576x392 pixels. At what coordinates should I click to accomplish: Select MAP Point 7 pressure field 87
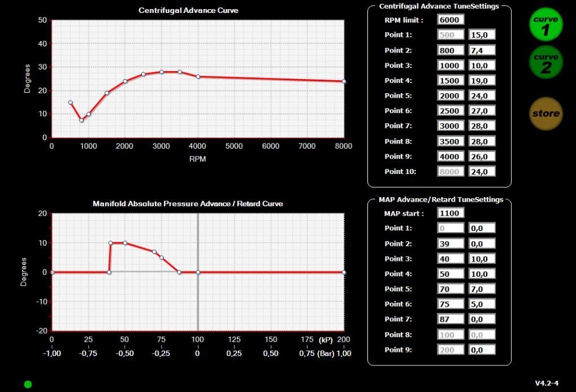click(x=451, y=319)
